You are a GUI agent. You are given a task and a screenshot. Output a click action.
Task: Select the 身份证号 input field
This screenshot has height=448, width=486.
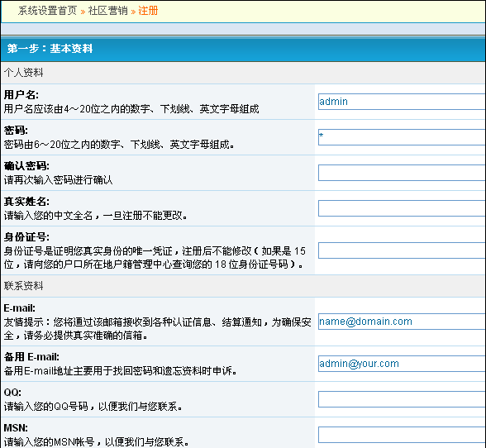402,250
